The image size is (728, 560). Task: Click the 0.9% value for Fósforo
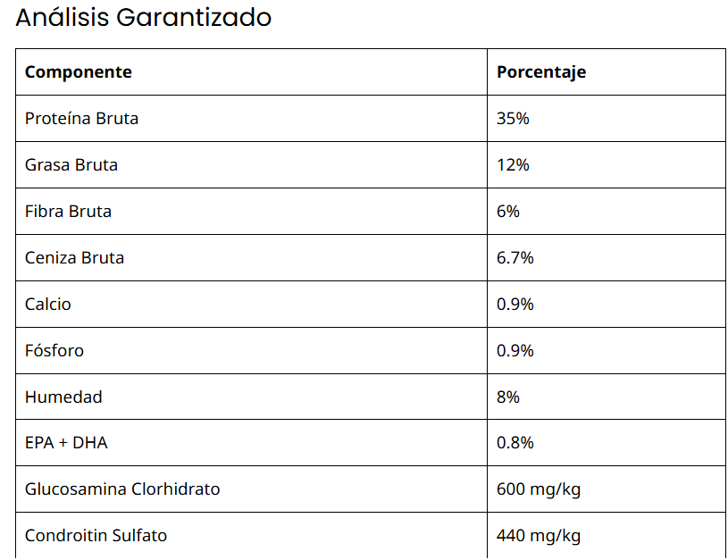[x=515, y=351]
